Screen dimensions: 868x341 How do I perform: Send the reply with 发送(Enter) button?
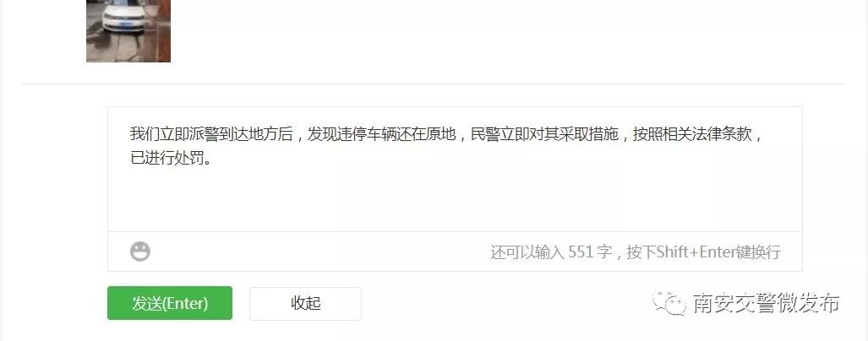point(170,303)
